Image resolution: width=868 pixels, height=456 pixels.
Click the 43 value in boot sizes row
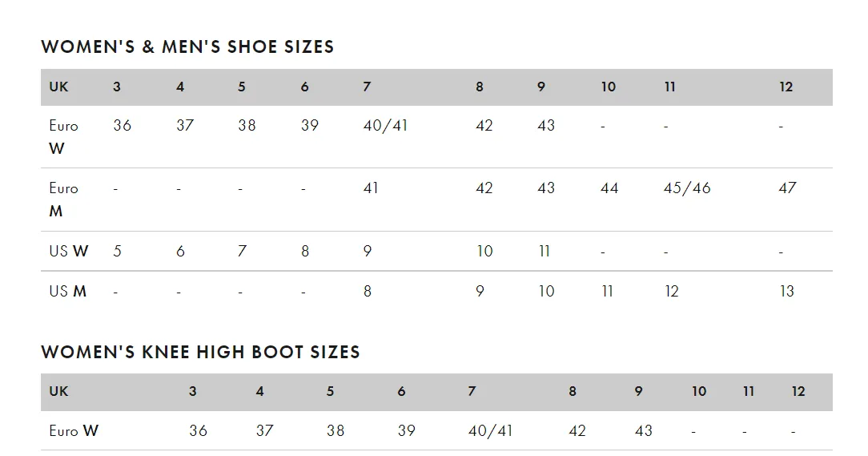[644, 430]
